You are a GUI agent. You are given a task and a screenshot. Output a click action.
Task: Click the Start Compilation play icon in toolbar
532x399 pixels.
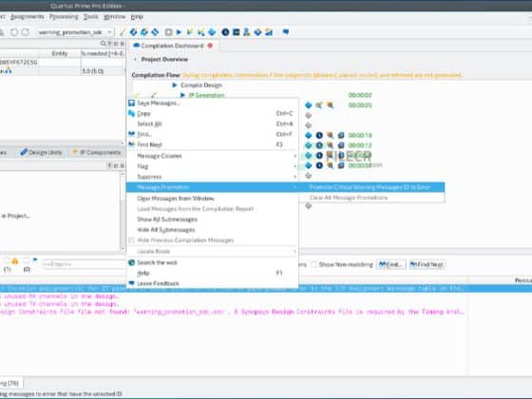point(179,32)
